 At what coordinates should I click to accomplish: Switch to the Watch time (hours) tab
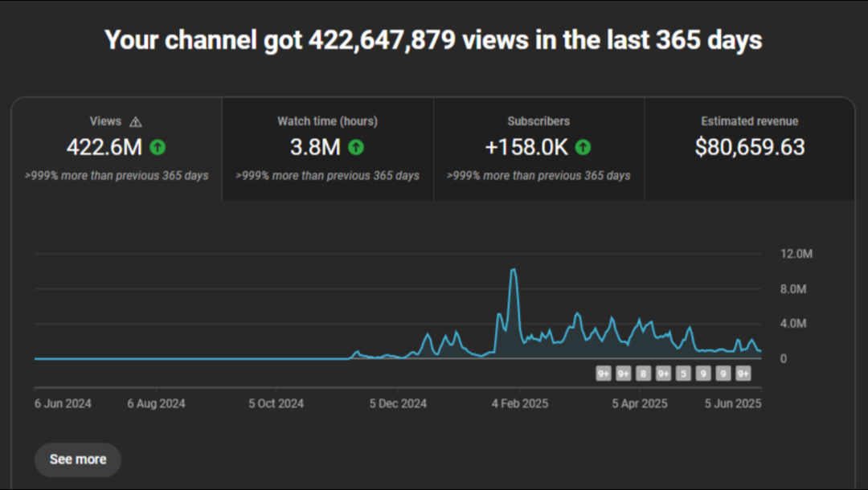pos(328,149)
